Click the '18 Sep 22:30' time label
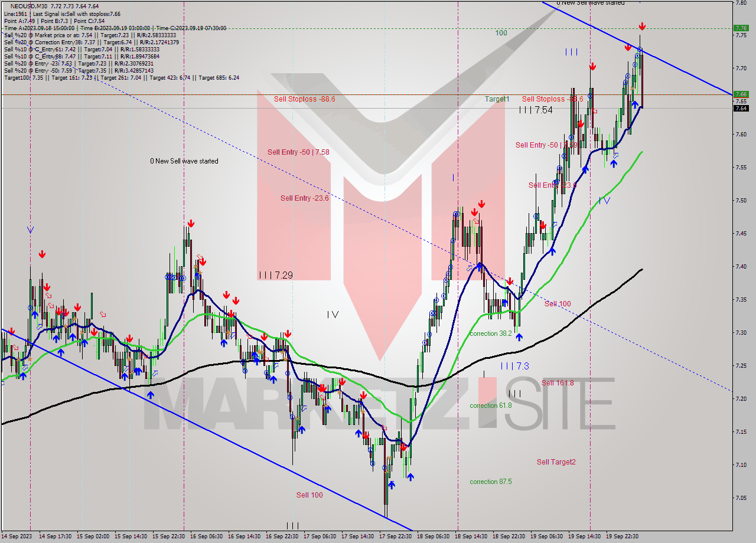The image size is (756, 543). (509, 537)
